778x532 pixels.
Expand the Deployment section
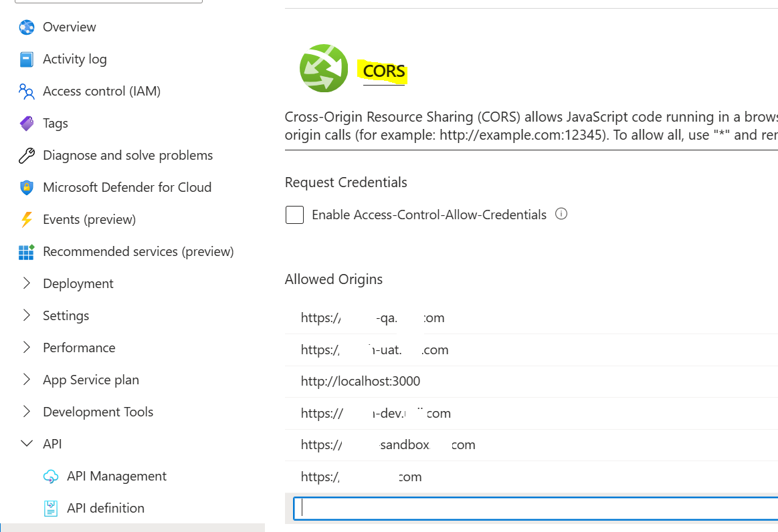tap(27, 283)
